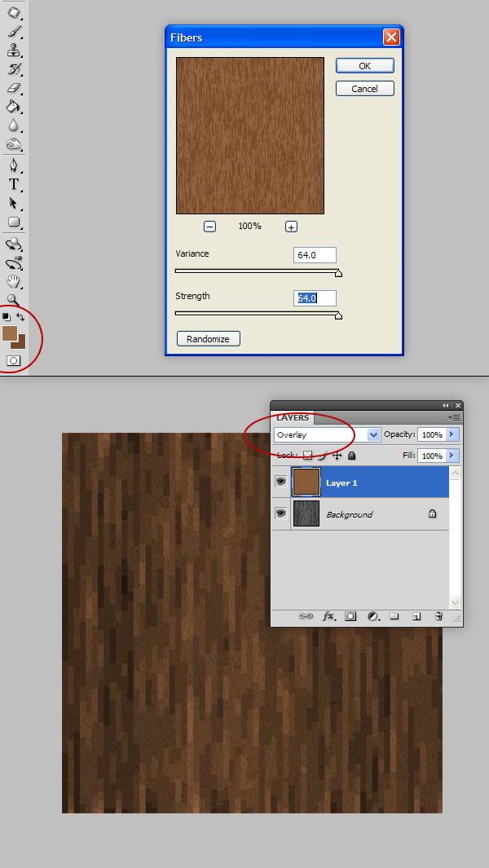Select the Background layer thumbnail
The height and width of the screenshot is (868, 489).
306,513
